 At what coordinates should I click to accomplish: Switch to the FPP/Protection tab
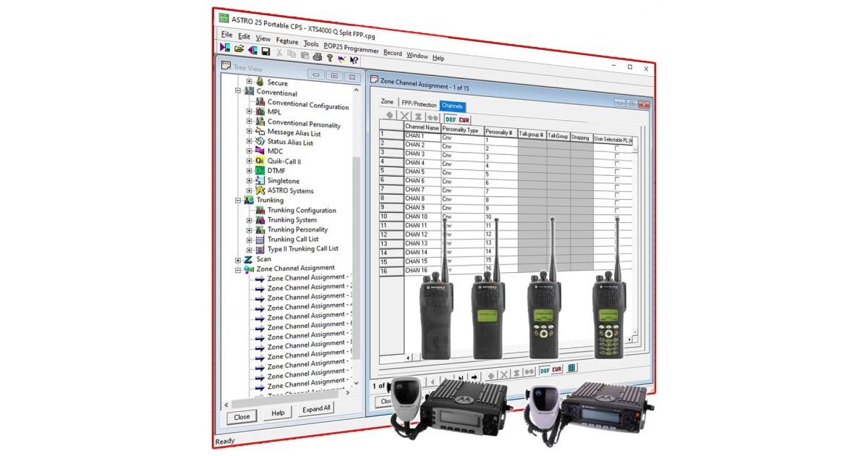(419, 104)
